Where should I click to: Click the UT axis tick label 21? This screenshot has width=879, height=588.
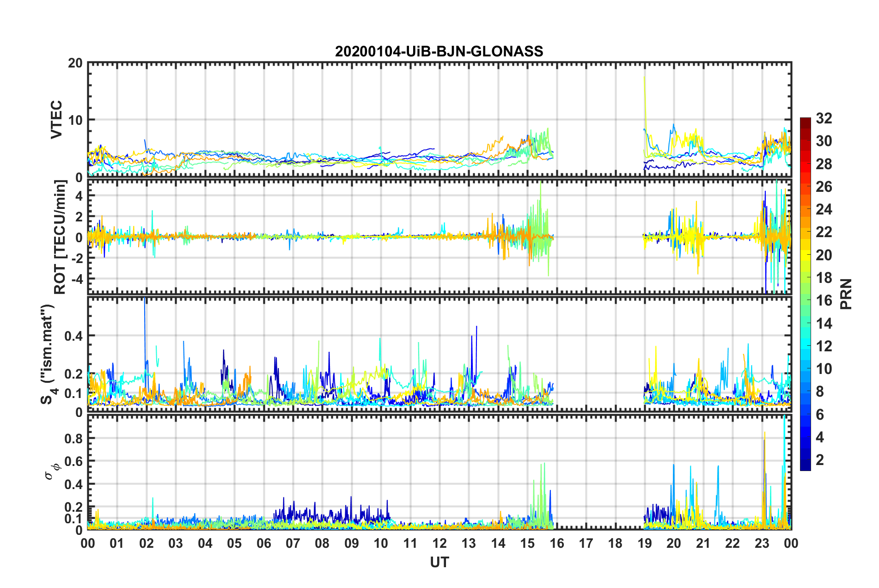pyautogui.click(x=703, y=543)
